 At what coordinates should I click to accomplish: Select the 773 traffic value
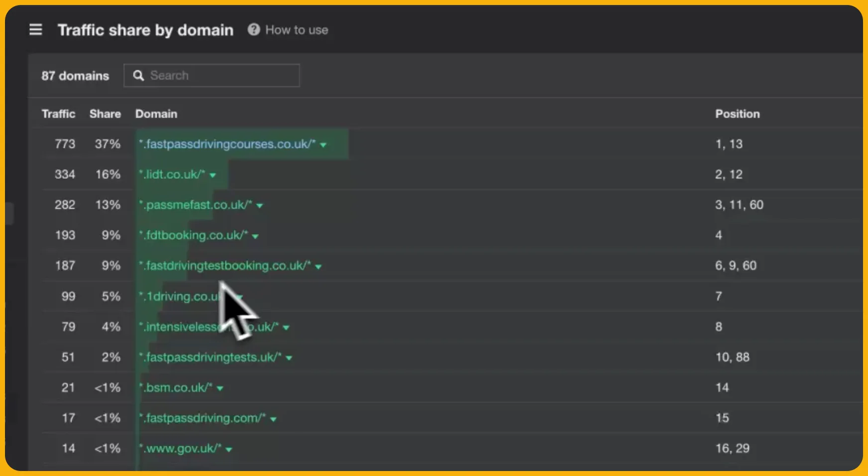65,144
